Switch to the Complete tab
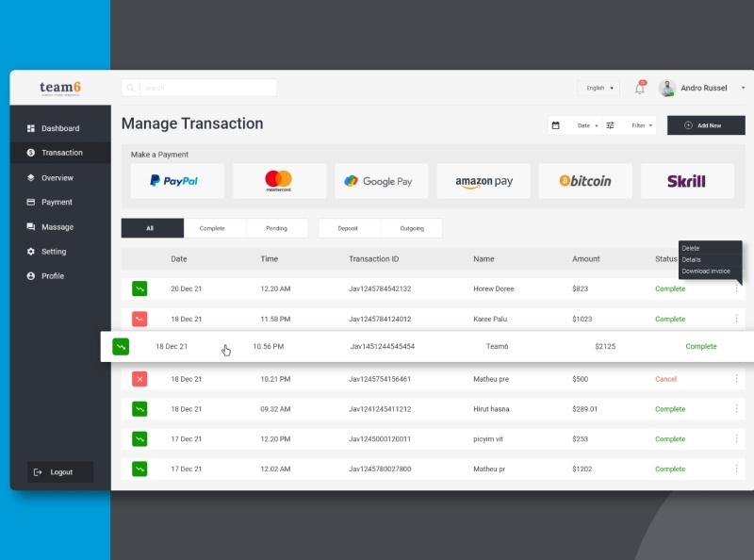This screenshot has width=754, height=560. [x=215, y=227]
